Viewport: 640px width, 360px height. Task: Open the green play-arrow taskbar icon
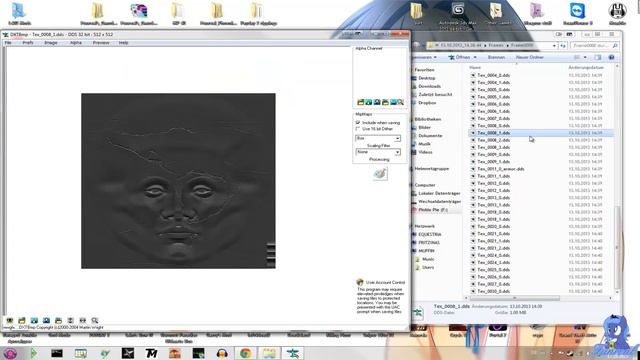pyautogui.click(x=33, y=353)
